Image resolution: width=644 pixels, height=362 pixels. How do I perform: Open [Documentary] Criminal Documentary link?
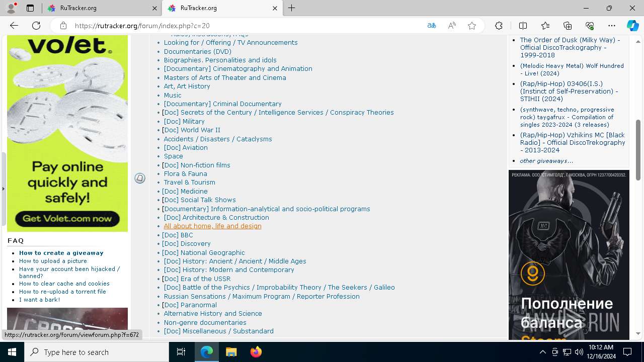(222, 104)
